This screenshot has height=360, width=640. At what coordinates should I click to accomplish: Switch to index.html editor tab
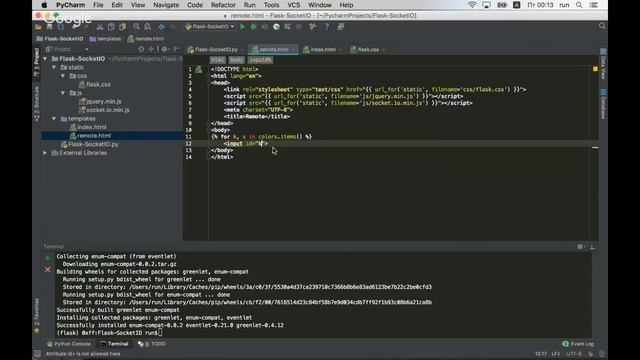(322, 49)
